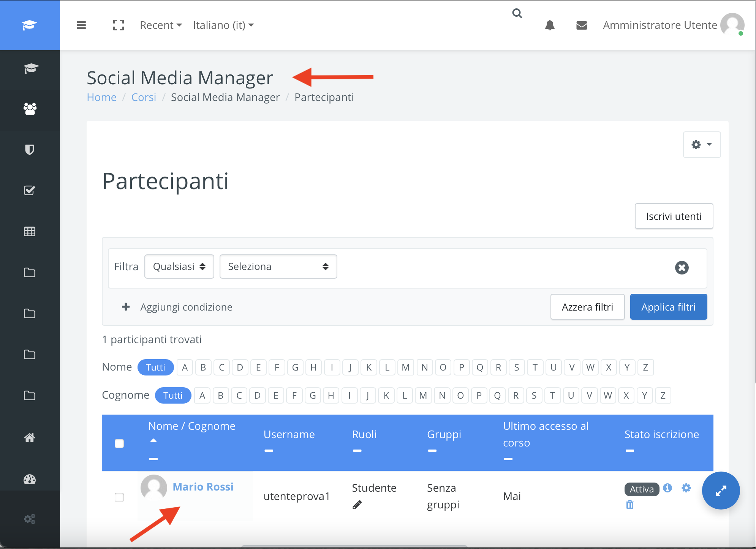Open the competencies check-square sidebar icon
756x549 pixels.
click(30, 190)
